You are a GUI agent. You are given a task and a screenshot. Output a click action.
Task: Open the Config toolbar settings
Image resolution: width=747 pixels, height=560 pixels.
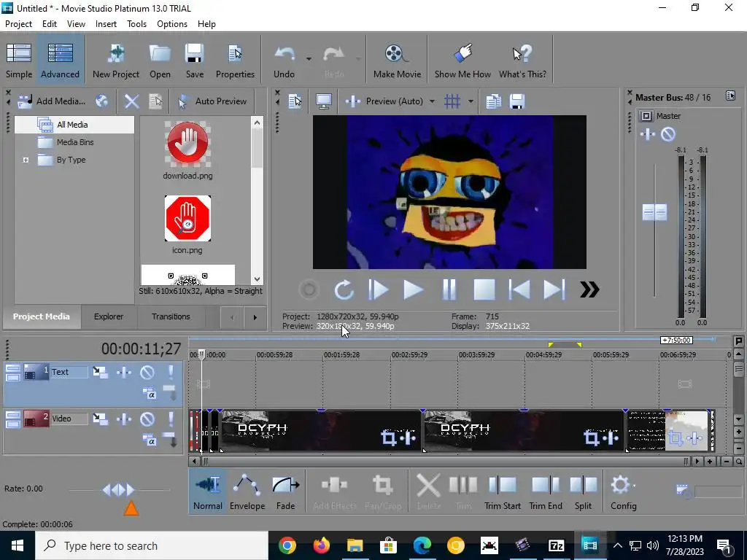click(x=623, y=492)
